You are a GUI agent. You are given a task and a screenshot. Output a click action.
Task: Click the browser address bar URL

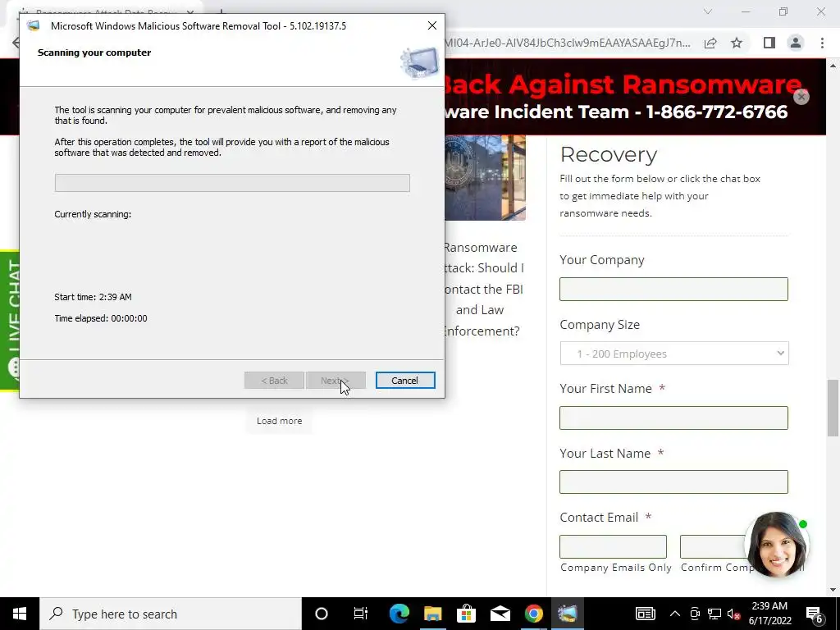coord(568,43)
